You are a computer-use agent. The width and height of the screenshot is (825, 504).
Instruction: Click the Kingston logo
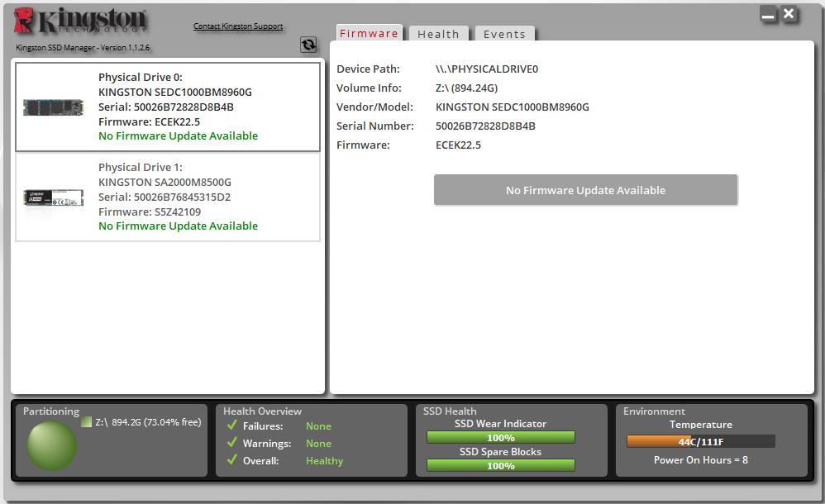(80, 21)
